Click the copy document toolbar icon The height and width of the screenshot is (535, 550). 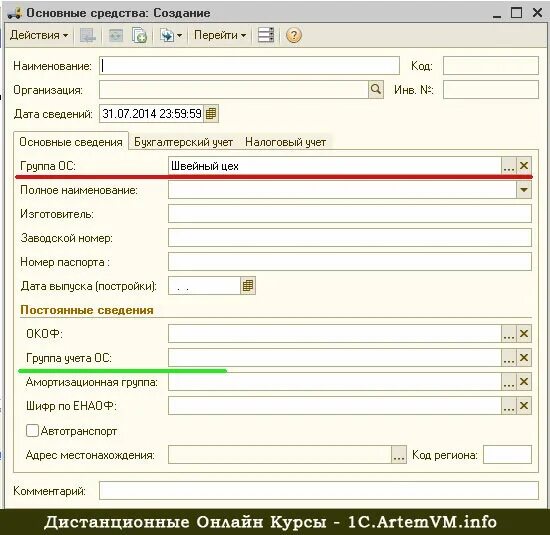pos(139,35)
